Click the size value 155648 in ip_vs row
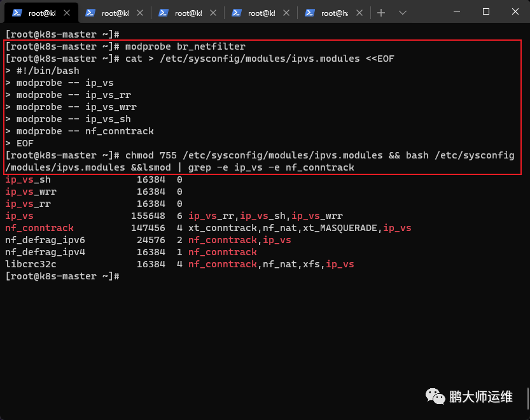The height and width of the screenshot is (420, 530). (x=148, y=216)
